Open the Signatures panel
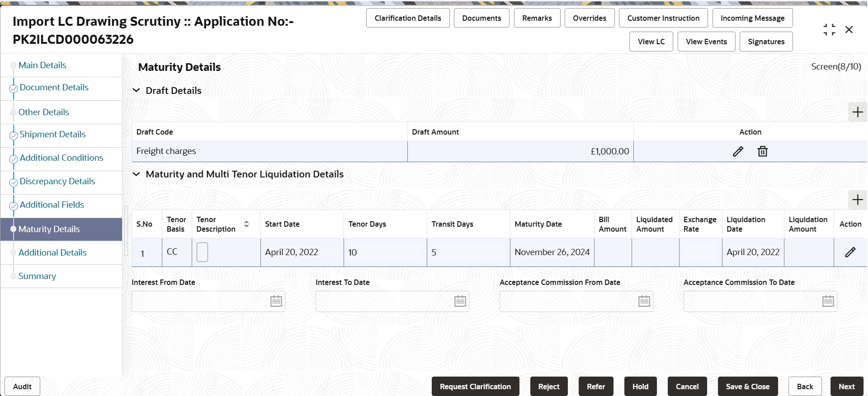 766,42
